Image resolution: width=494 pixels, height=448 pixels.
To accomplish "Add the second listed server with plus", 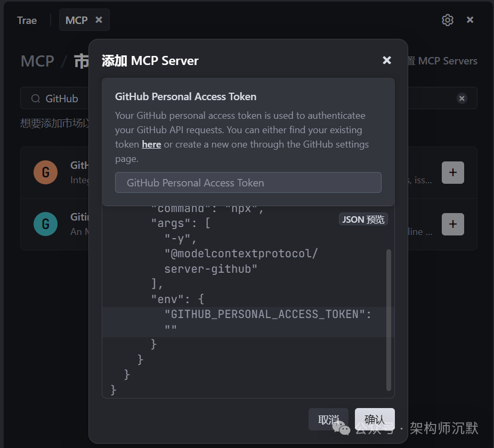I will tap(453, 224).
